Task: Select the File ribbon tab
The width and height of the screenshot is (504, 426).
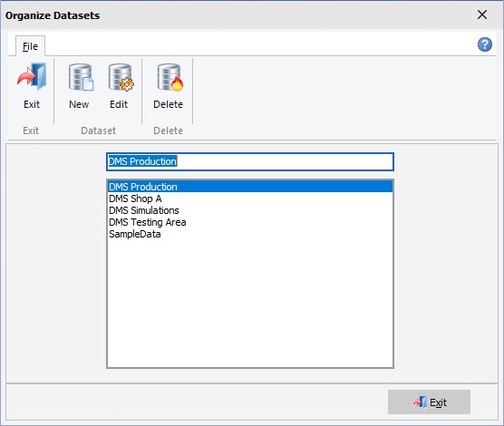Action: [30, 46]
